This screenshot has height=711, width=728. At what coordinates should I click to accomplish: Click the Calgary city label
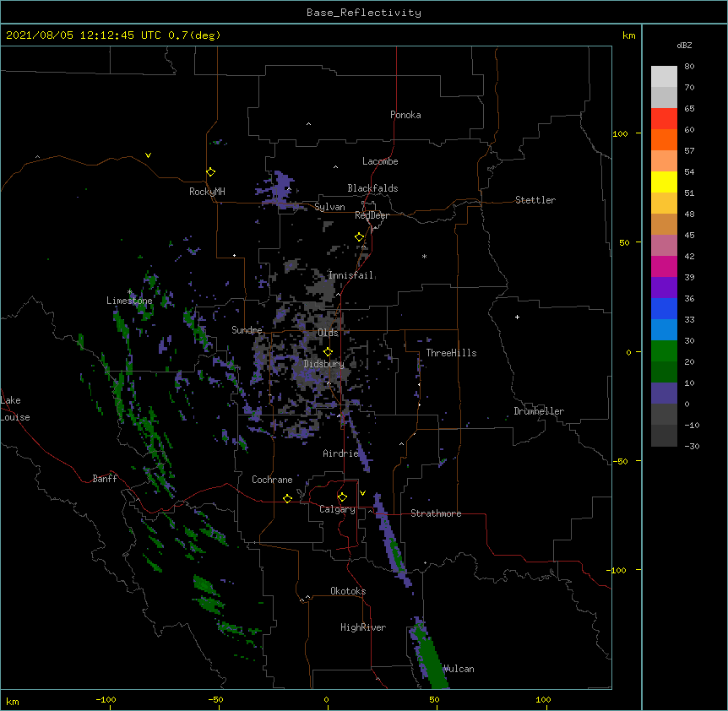[337, 509]
